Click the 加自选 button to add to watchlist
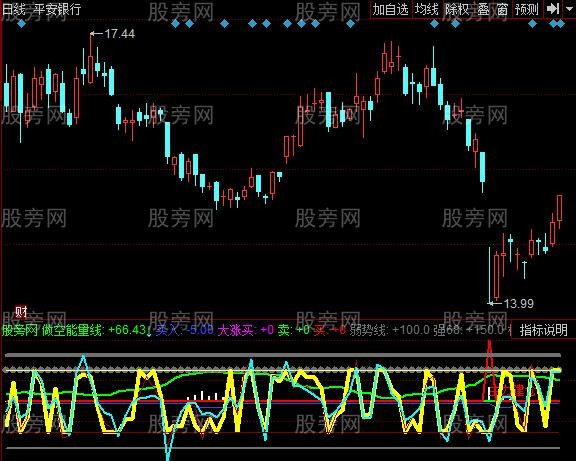The width and height of the screenshot is (576, 461). (x=390, y=9)
